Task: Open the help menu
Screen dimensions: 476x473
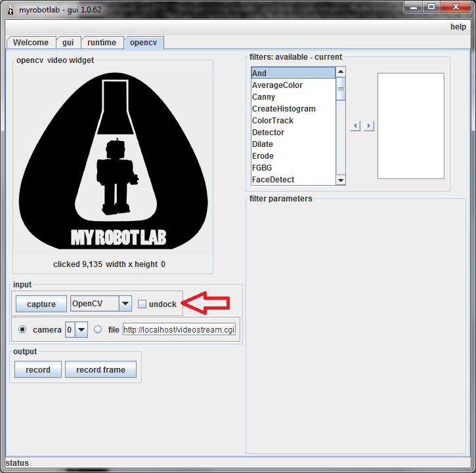Action: 458,27
